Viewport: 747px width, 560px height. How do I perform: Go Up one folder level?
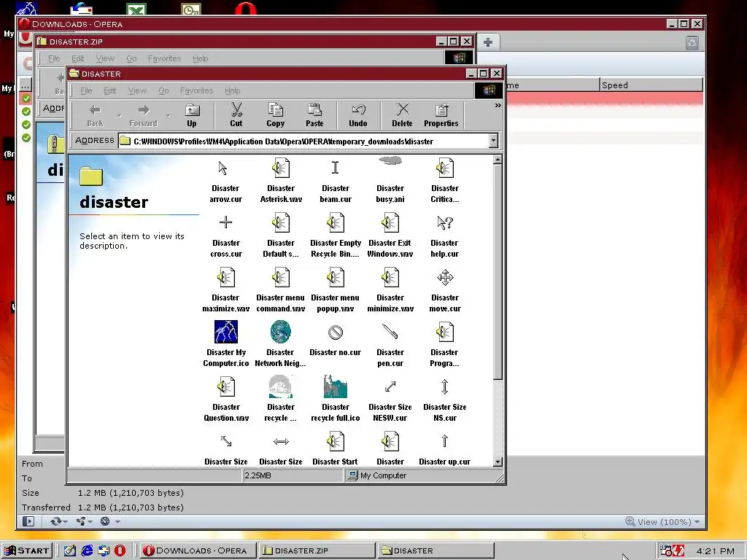(x=192, y=116)
